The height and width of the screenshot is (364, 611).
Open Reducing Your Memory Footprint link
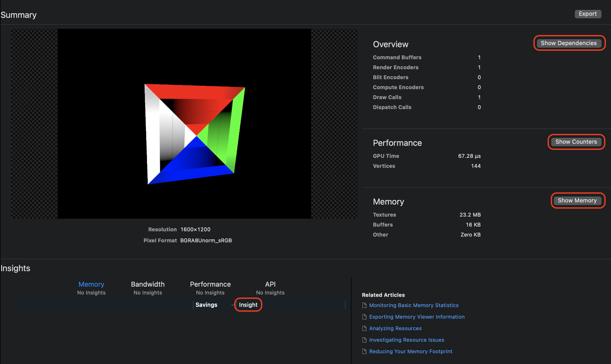[410, 351]
